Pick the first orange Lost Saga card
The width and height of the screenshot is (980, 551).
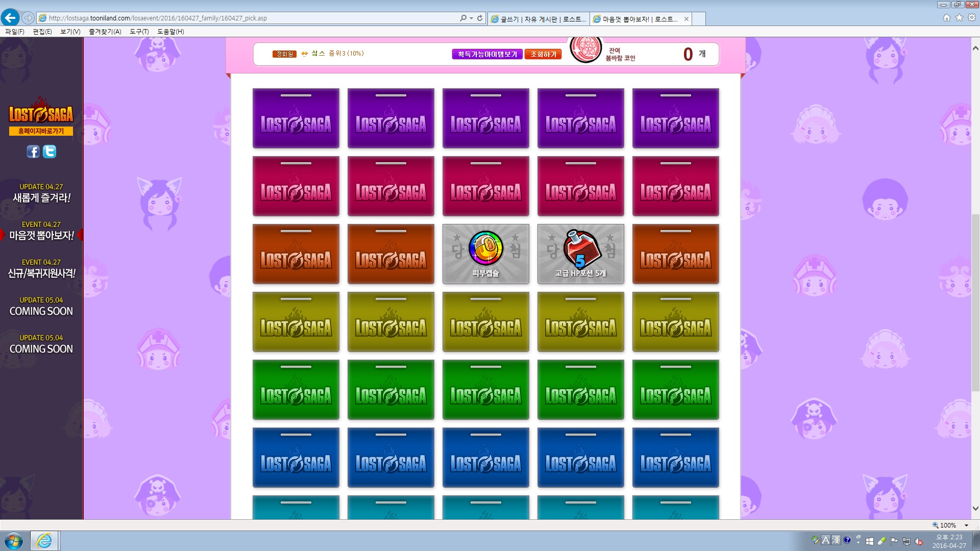click(296, 254)
